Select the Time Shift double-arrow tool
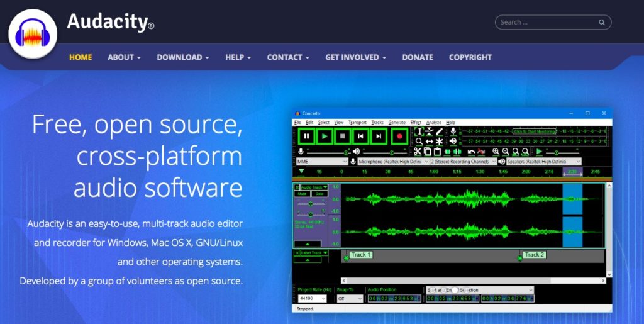The height and width of the screenshot is (324, 644). click(x=429, y=142)
